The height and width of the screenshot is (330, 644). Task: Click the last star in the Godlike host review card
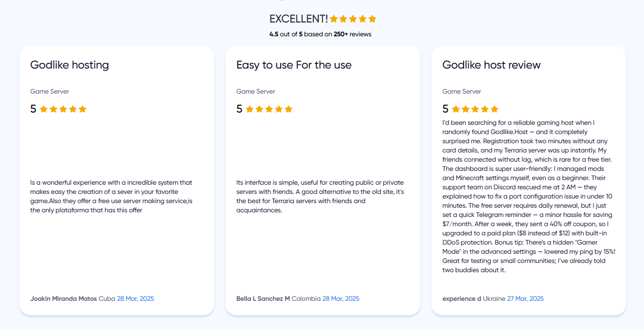[494, 109]
